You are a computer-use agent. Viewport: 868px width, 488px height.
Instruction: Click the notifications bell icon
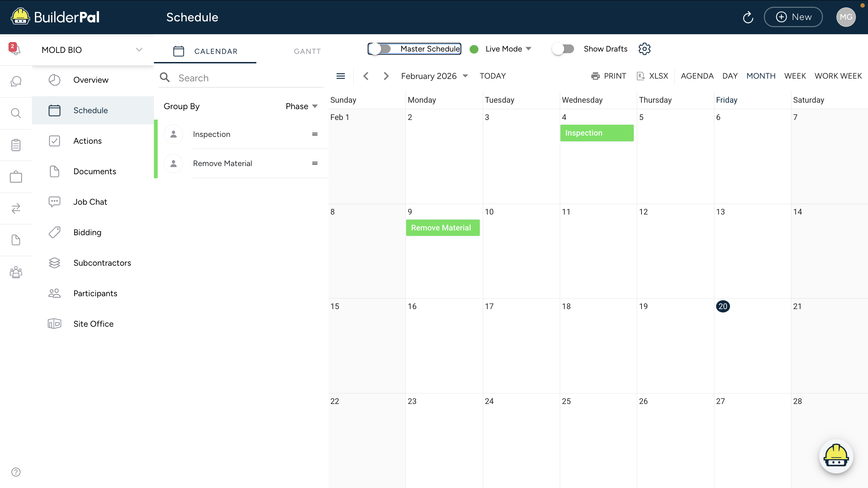click(x=15, y=49)
